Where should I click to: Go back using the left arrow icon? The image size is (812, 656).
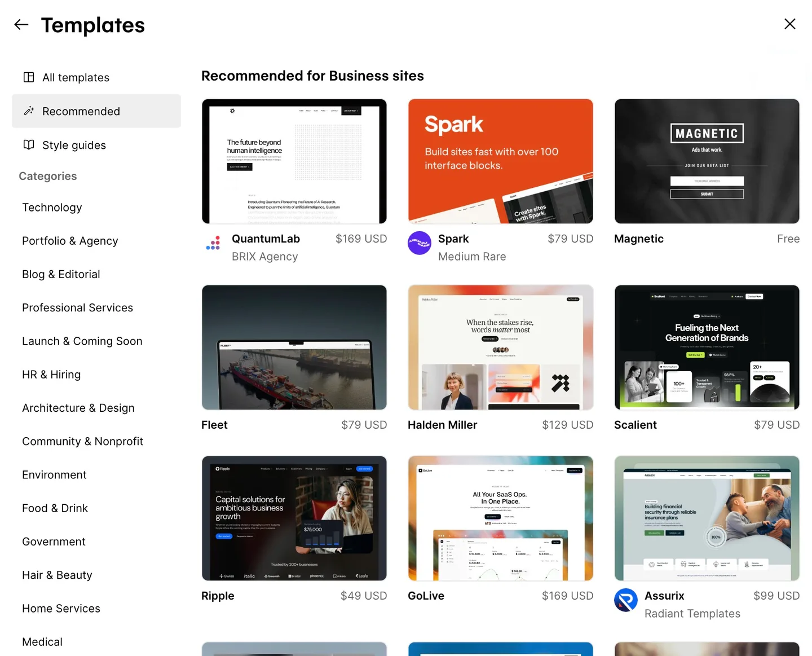tap(21, 24)
